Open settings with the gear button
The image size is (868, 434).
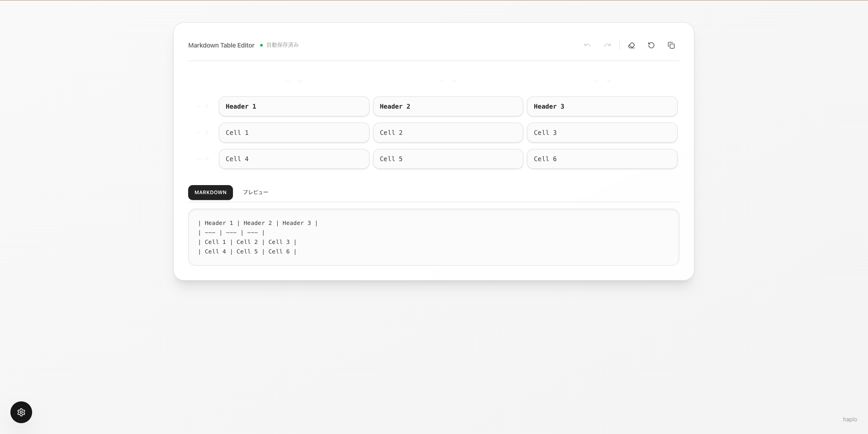coord(21,412)
